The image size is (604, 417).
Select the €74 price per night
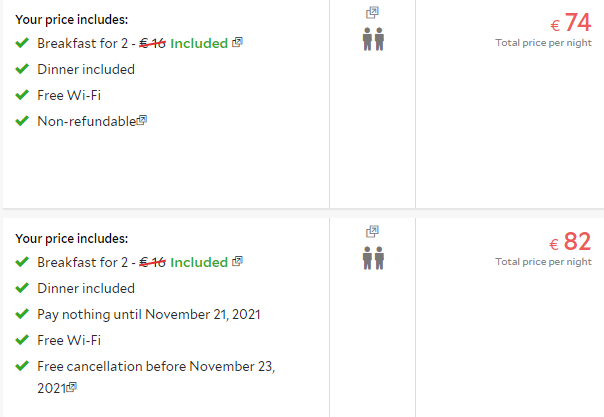(x=570, y=22)
